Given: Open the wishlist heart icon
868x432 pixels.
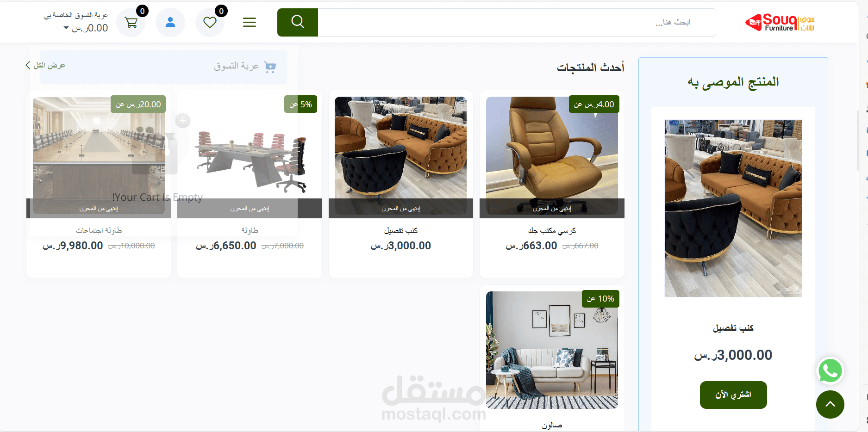Looking at the screenshot, I should tap(210, 22).
